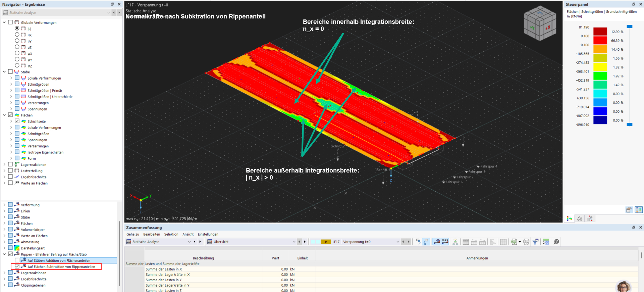Screen dimensions: 644x292
Task: Open the balance scale tab in Steuerpanel
Action: [x=580, y=219]
